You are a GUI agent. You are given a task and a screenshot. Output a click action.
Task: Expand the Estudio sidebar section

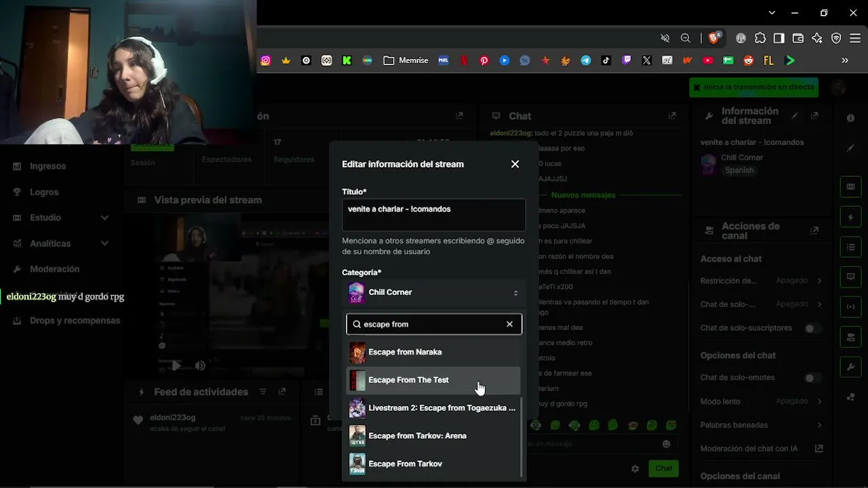coord(62,218)
